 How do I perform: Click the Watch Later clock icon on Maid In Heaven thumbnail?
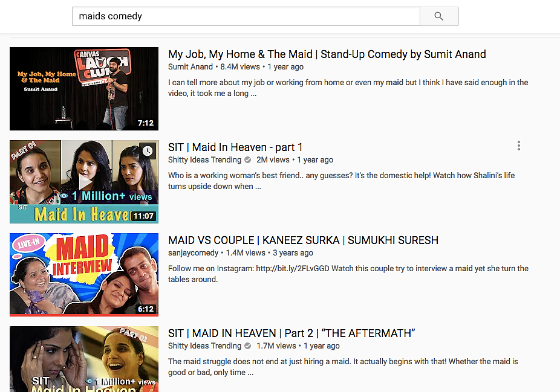148,151
